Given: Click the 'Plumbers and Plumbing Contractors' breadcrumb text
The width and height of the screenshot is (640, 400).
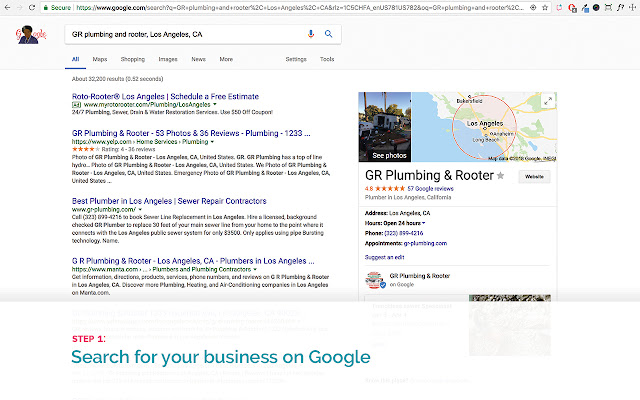Looking at the screenshot, I should click(x=202, y=269).
